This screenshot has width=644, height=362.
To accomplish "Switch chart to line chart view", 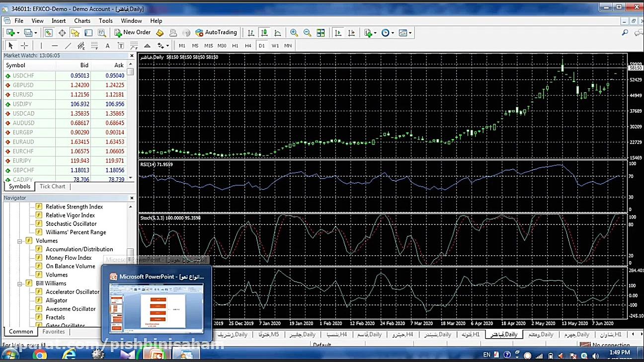I will tap(278, 33).
